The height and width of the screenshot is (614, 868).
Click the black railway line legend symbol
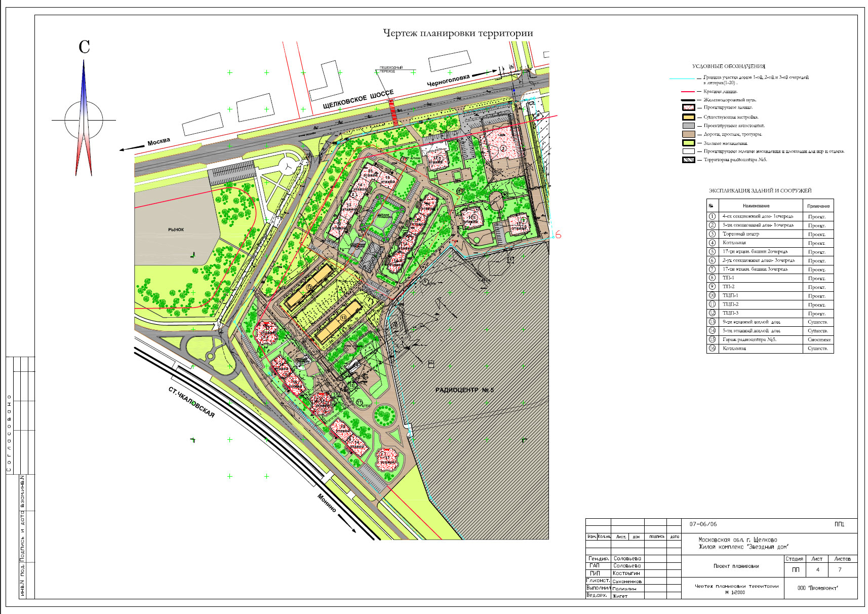(x=688, y=100)
